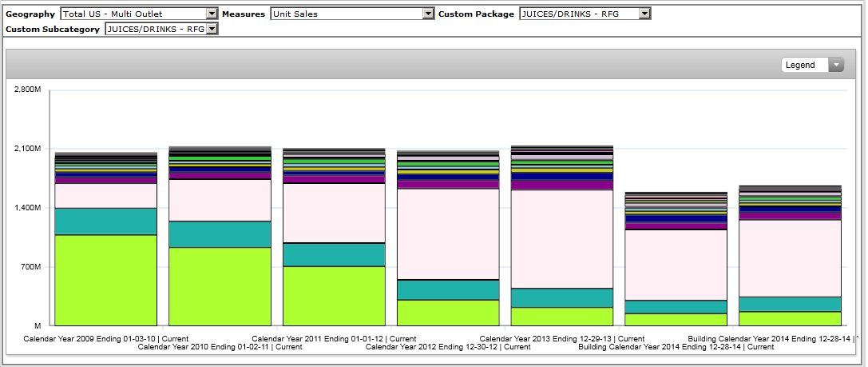
Task: Click the 1,400M y-axis label
Action: tap(27, 208)
